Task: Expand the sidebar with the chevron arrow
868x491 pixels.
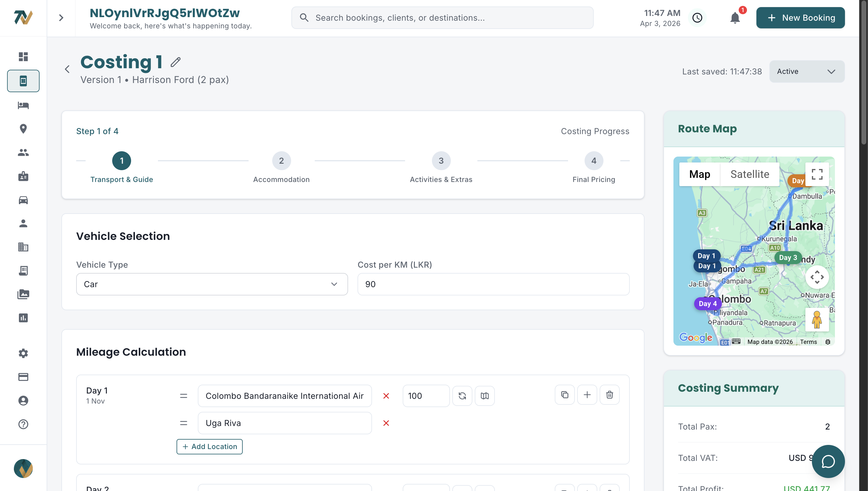Action: point(61,17)
